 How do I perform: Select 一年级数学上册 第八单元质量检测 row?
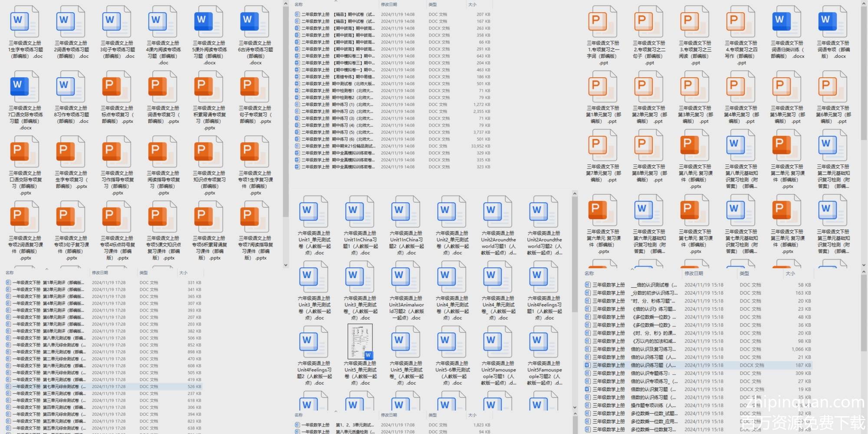tap(392, 432)
